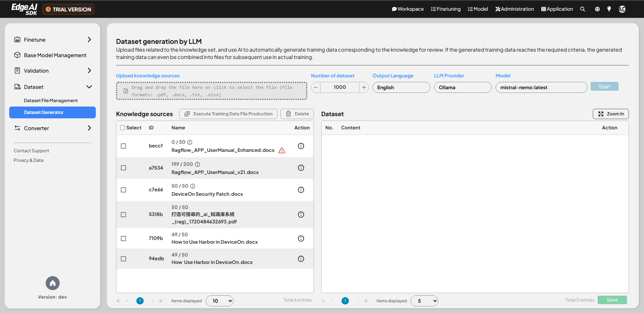
Task: Select checkbox for row 94edb
Action: (123, 259)
